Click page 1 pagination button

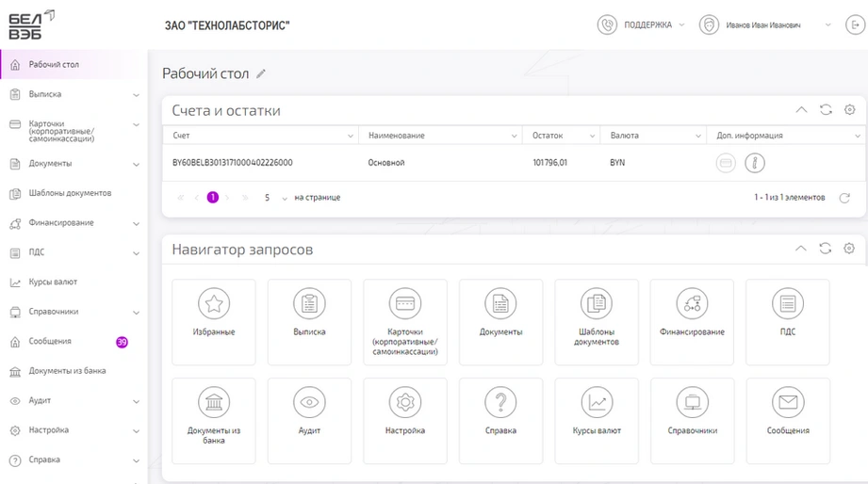pos(213,198)
